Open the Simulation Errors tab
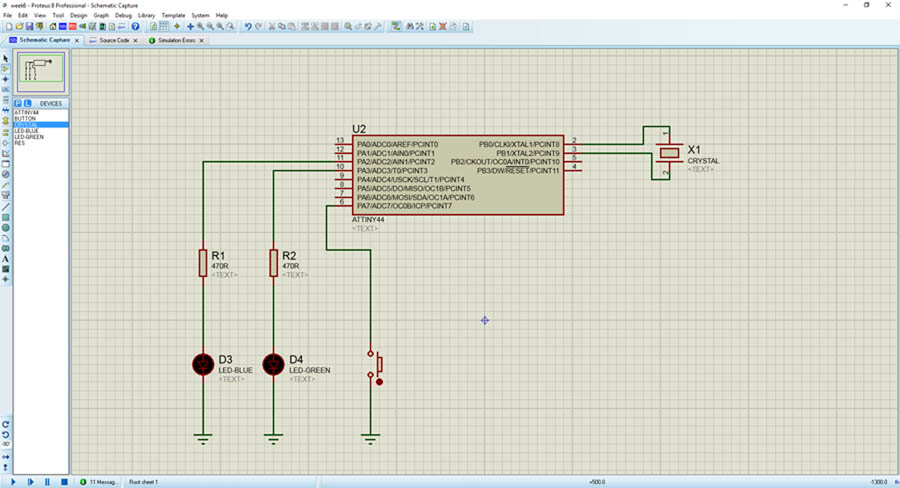This screenshot has width=900, height=488. point(177,41)
